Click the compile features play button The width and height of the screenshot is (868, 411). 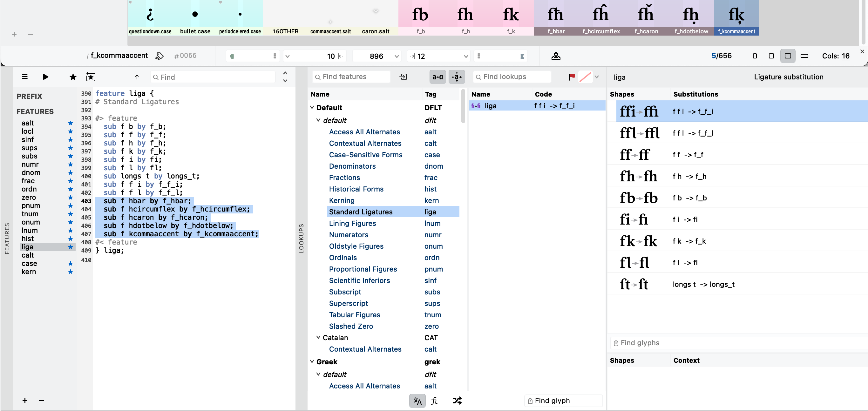point(45,77)
